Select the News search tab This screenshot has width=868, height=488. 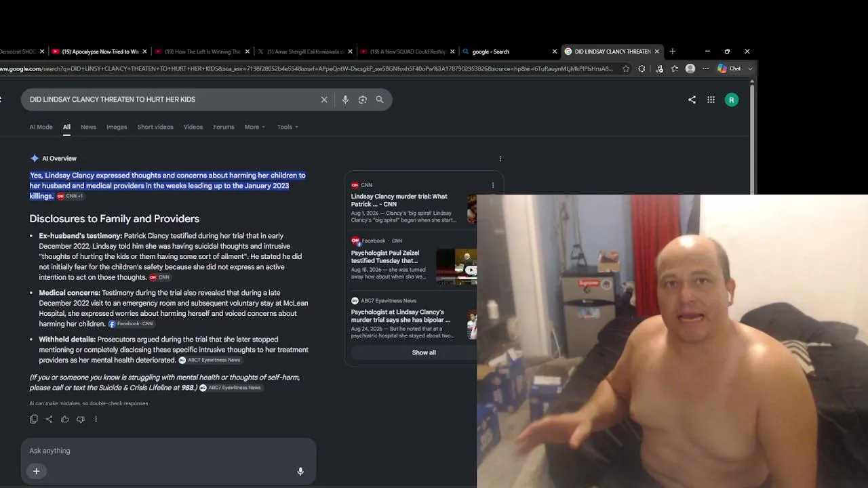88,127
